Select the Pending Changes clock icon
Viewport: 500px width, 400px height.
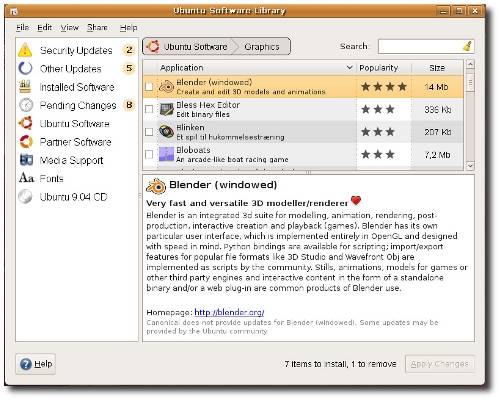coord(26,105)
